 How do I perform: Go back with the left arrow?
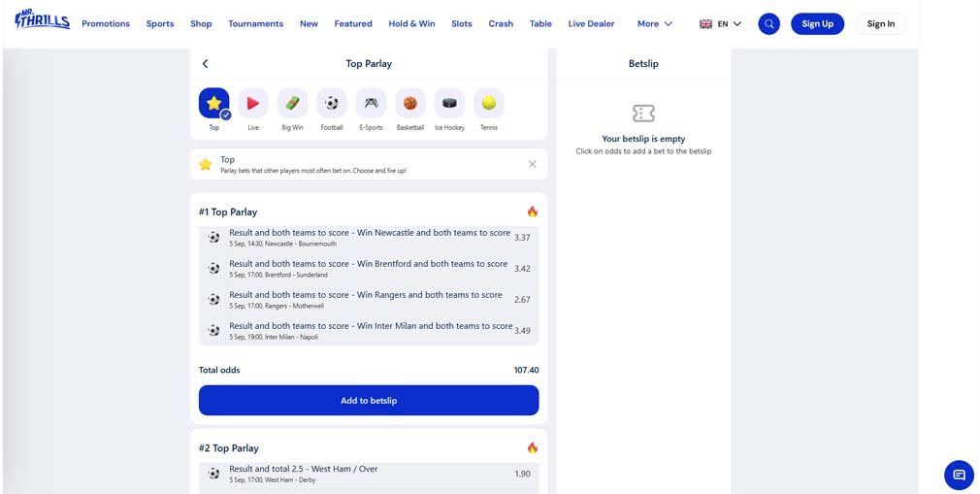[x=205, y=64]
